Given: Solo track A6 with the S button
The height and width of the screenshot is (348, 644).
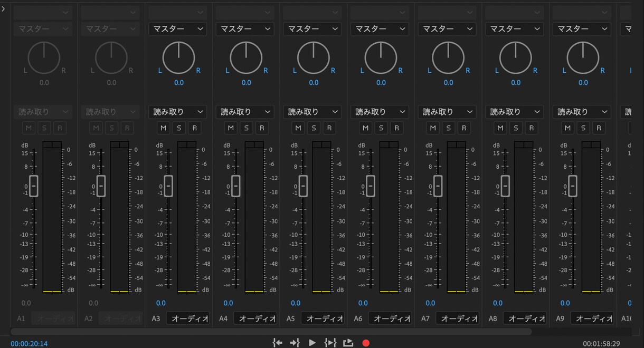Looking at the screenshot, I should point(381,128).
